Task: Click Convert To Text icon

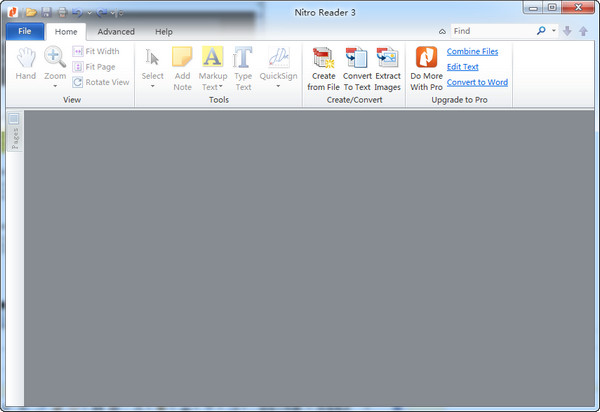Action: [x=356, y=66]
